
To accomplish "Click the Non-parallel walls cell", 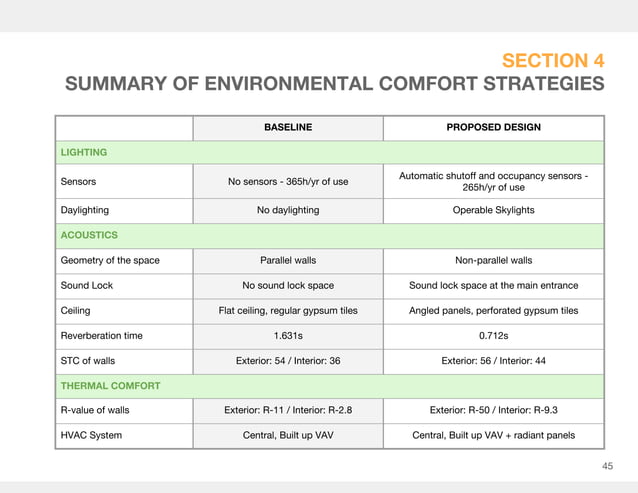I will 494,260.
